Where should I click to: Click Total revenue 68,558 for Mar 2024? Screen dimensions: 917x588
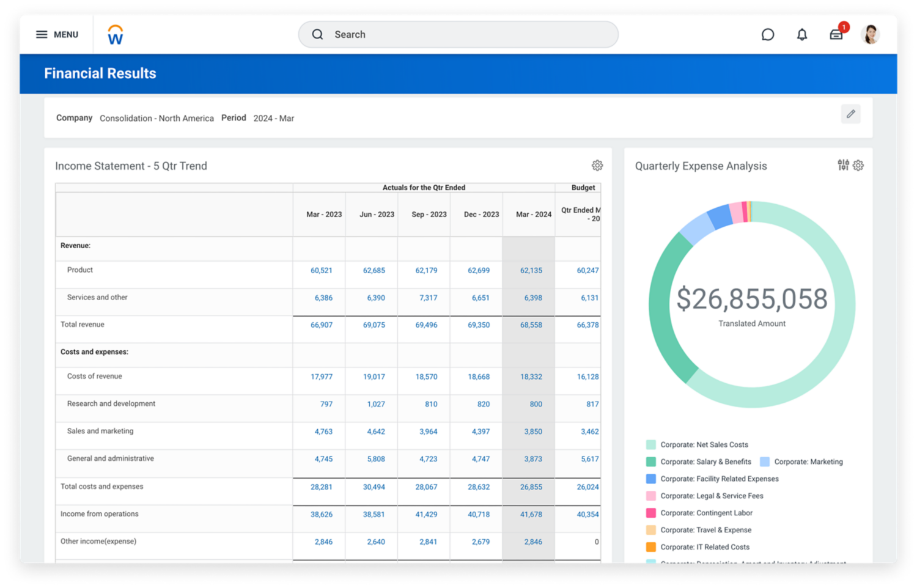[x=531, y=325]
